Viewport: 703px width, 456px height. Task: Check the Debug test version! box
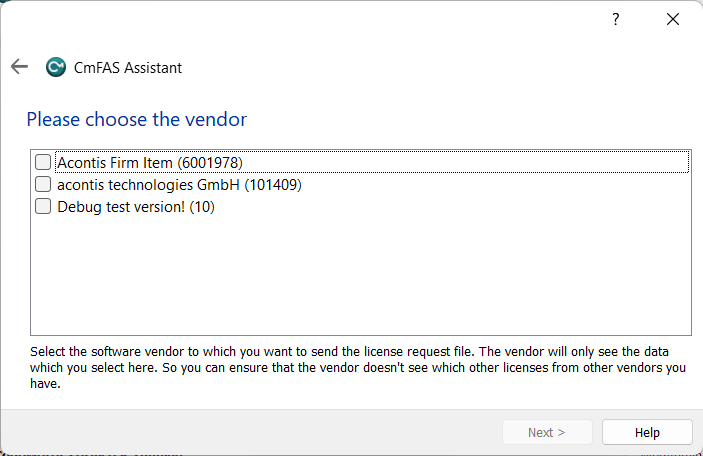[43, 207]
